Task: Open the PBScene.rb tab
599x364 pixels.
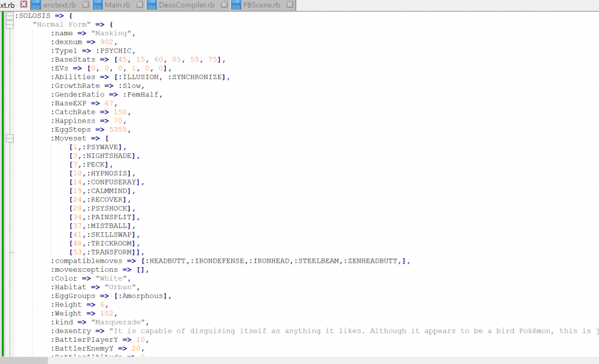Action: (x=262, y=5)
